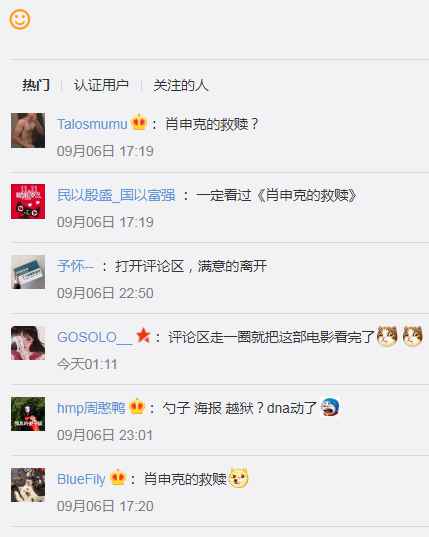The width and height of the screenshot is (429, 537).
Task: Click the Talosmumu username link
Action: [92, 124]
